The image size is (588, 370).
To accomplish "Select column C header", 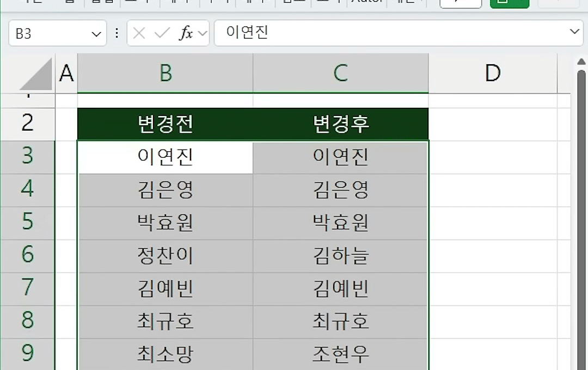I will point(340,73).
